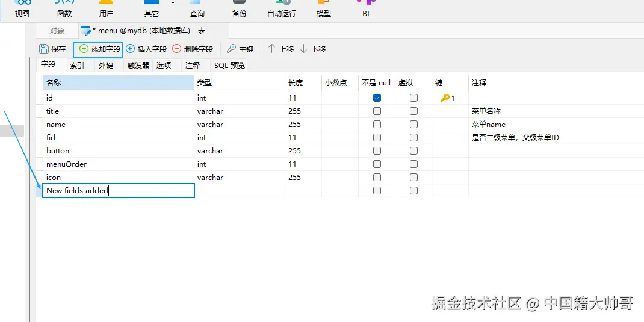Click the comment 菜单名称
Image resolution: width=644 pixels, height=322 pixels.
(x=486, y=111)
